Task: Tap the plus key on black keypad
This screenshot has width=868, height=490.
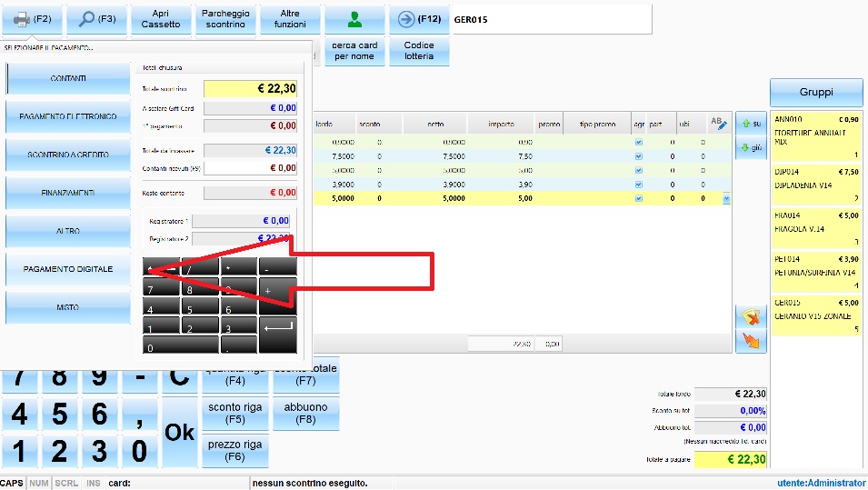Action: (278, 296)
